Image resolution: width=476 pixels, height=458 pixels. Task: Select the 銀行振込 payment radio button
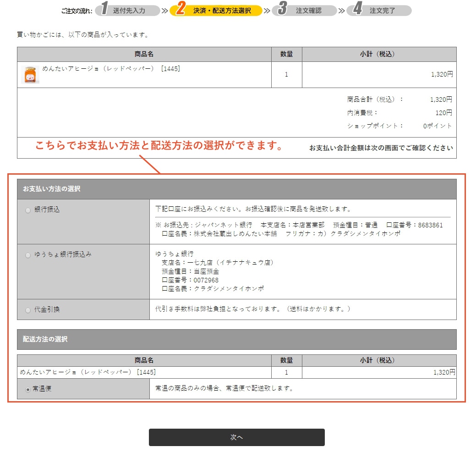pyautogui.click(x=28, y=210)
